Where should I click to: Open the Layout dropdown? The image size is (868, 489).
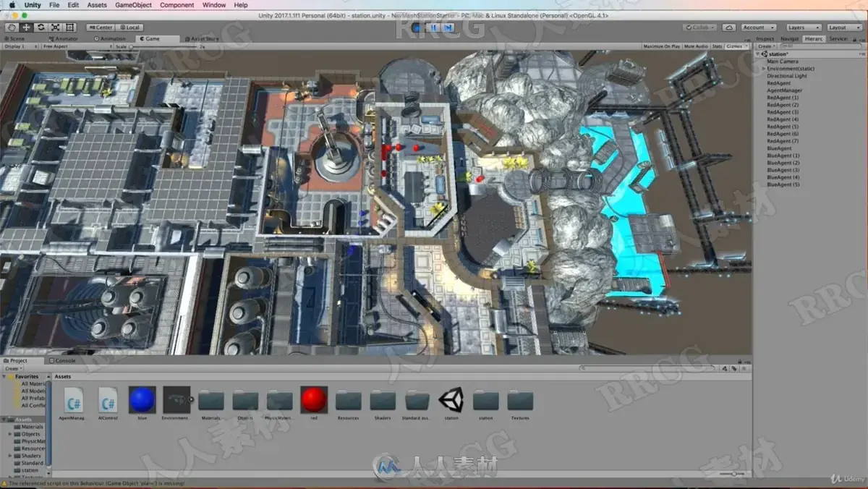pyautogui.click(x=844, y=27)
